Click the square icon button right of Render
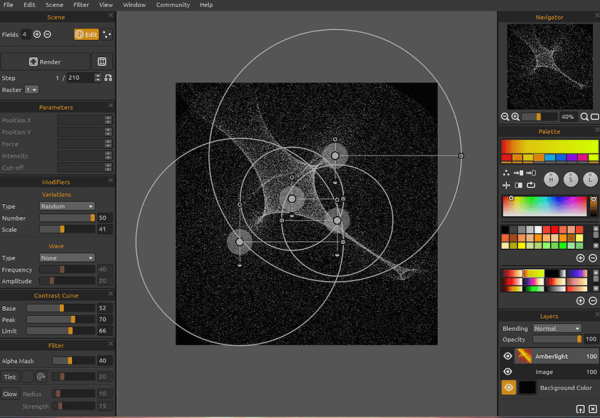This screenshot has width=600, height=418. (x=102, y=62)
